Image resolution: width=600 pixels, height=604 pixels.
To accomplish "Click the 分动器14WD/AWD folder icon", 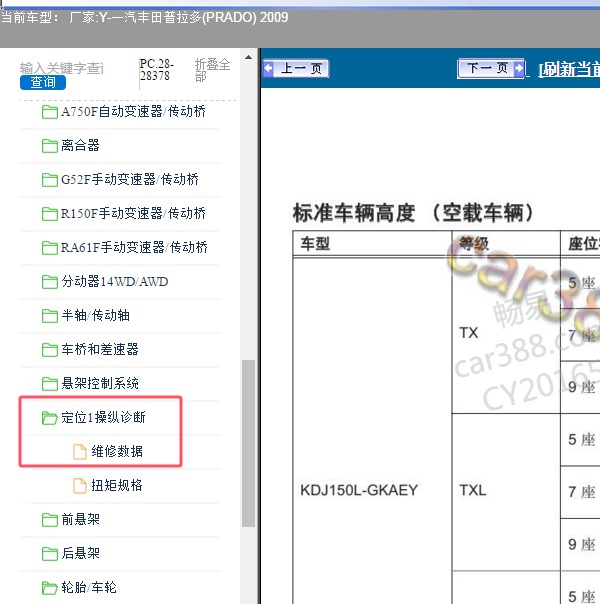I will point(50,282).
